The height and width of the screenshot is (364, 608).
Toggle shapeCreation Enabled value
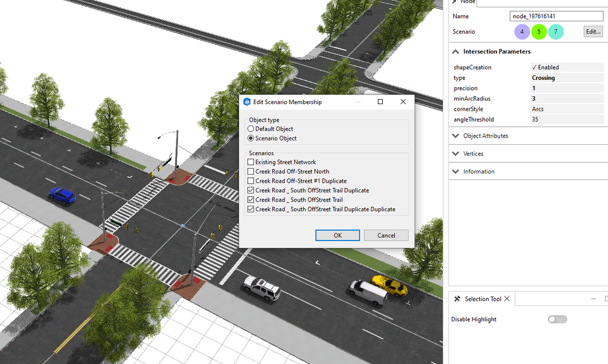pos(567,67)
